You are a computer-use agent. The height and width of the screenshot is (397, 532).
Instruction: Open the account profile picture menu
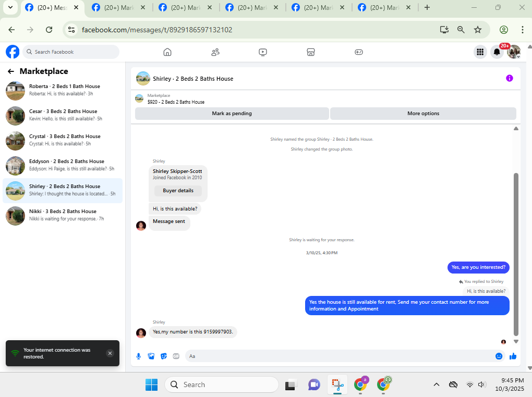[514, 52]
